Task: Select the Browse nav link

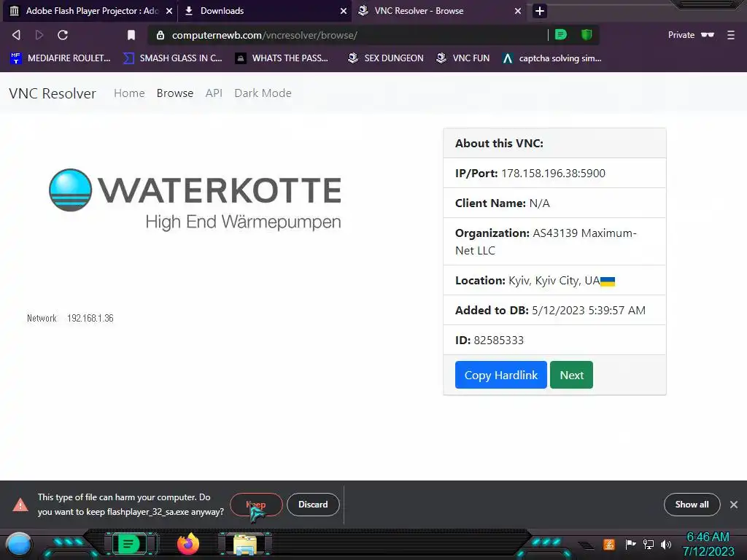Action: (175, 93)
